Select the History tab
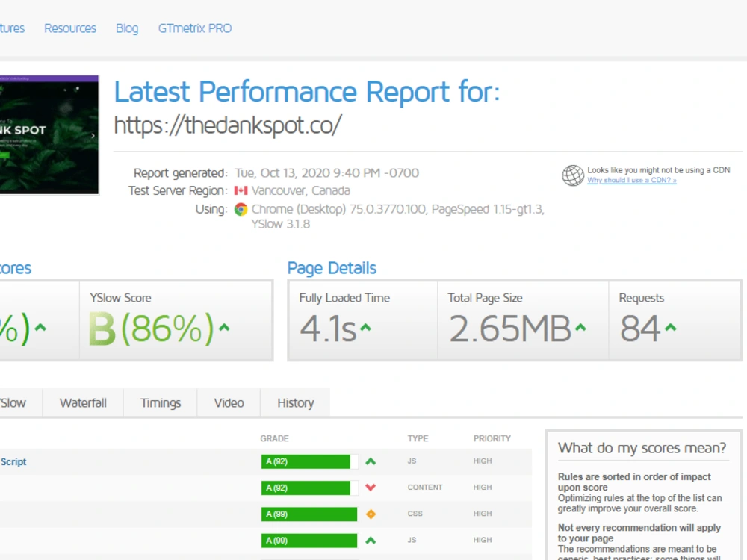Image resolution: width=747 pixels, height=560 pixels. (295, 403)
